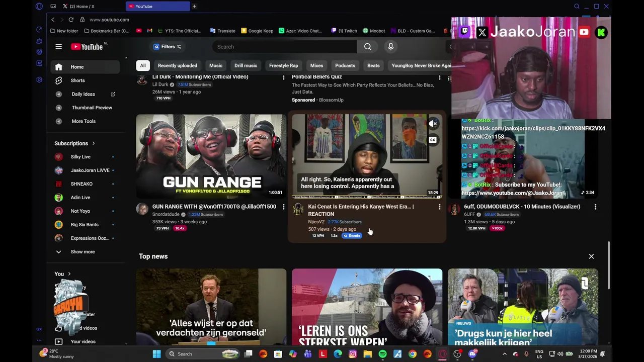This screenshot has width=644, height=362.
Task: Select the Podcasts chip
Action: coord(345,65)
